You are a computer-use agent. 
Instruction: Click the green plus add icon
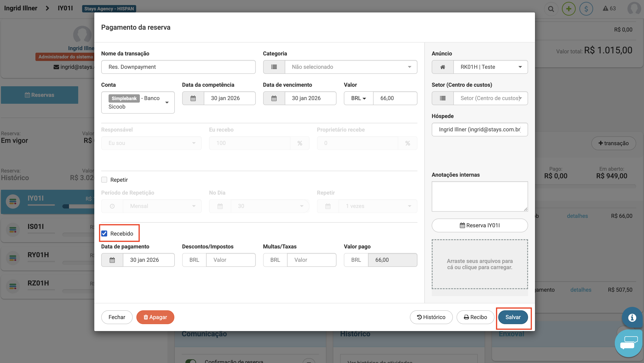coord(569,9)
